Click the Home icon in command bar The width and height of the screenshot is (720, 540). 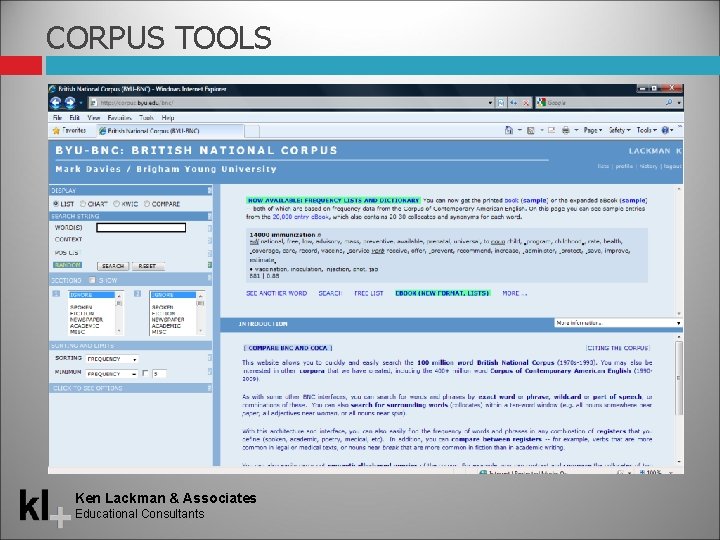tap(509, 130)
